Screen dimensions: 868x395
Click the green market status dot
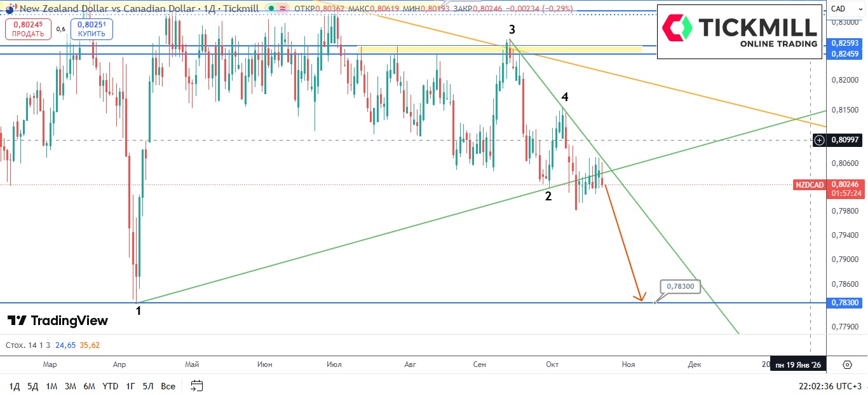point(271,9)
